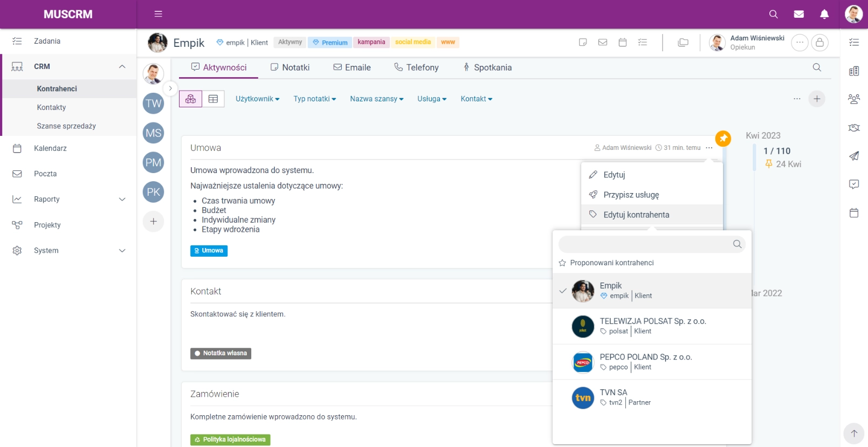Choose Edytuj kontrahenta menu entry
Viewport: 868px width, 447px height.
652,215
